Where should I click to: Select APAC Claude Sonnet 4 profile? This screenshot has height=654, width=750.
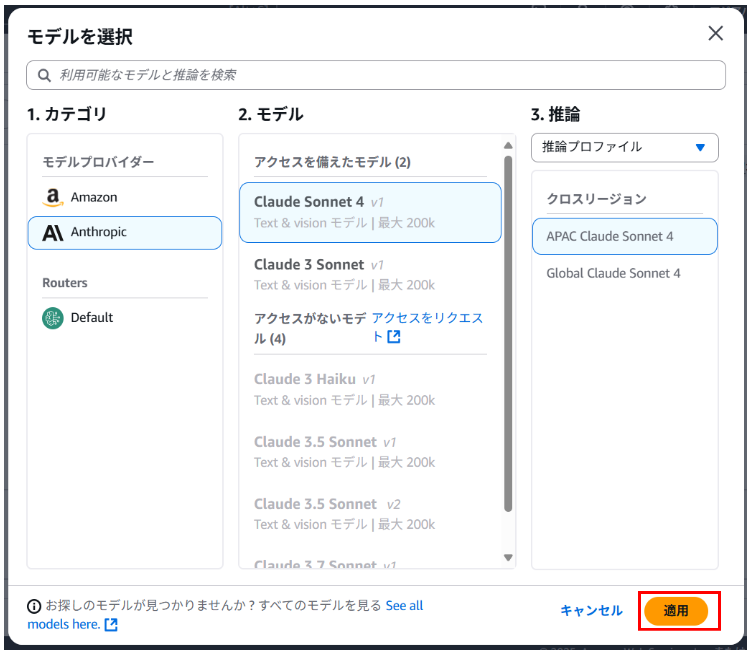click(x=624, y=236)
